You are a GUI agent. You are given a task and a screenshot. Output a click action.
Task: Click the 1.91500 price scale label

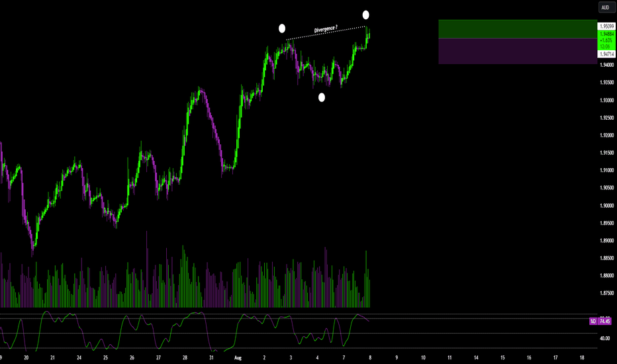[x=607, y=153]
